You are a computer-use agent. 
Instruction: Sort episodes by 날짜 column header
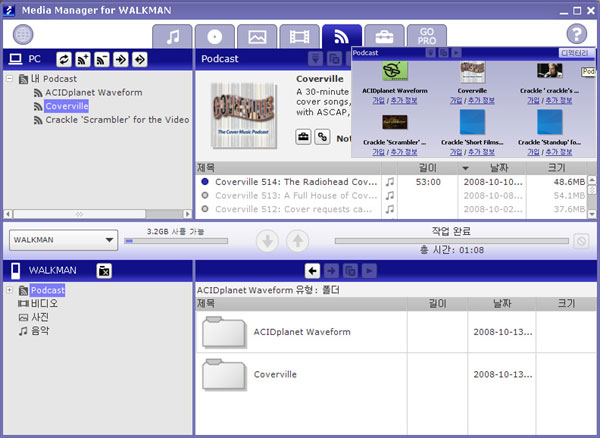[x=492, y=168]
